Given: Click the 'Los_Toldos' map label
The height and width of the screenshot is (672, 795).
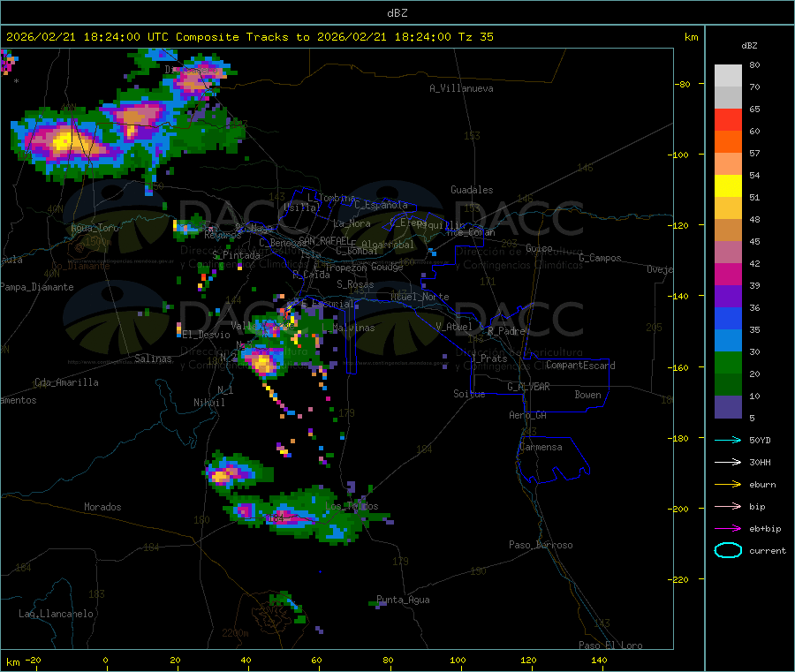Looking at the screenshot, I should tap(352, 506).
